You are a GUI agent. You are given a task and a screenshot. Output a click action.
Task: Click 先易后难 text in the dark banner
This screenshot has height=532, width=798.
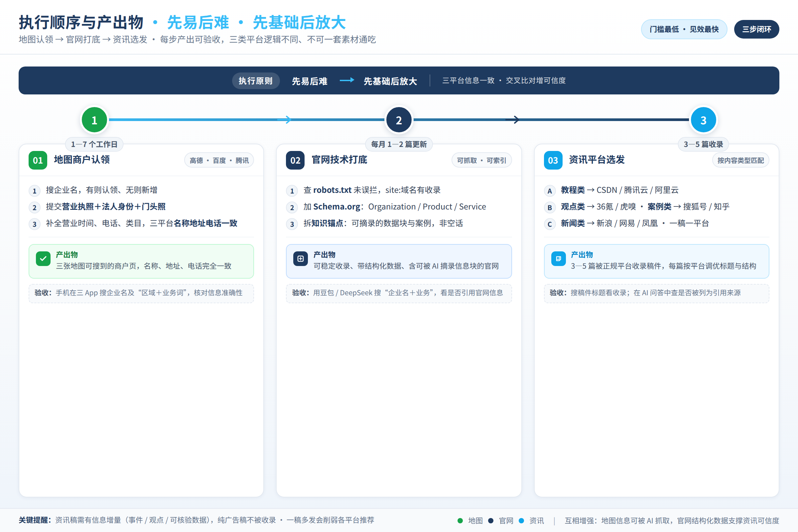[x=310, y=81]
